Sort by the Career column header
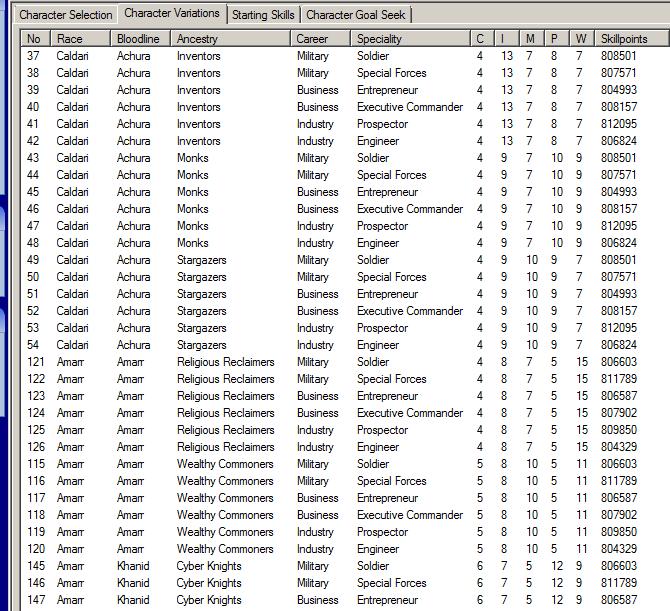 tap(320, 38)
